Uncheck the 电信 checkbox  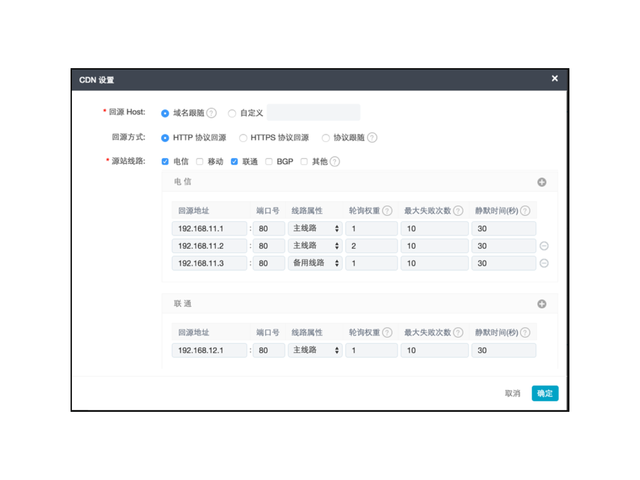coord(165,162)
